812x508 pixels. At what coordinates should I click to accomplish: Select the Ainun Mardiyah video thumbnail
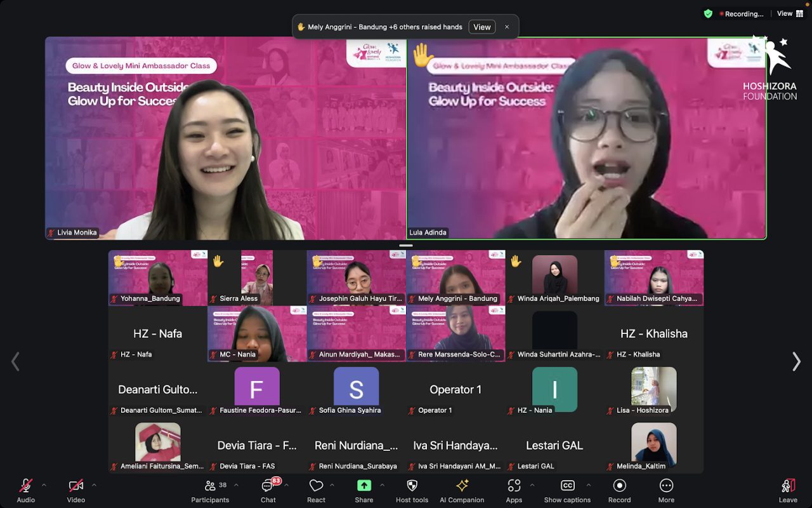pos(357,333)
